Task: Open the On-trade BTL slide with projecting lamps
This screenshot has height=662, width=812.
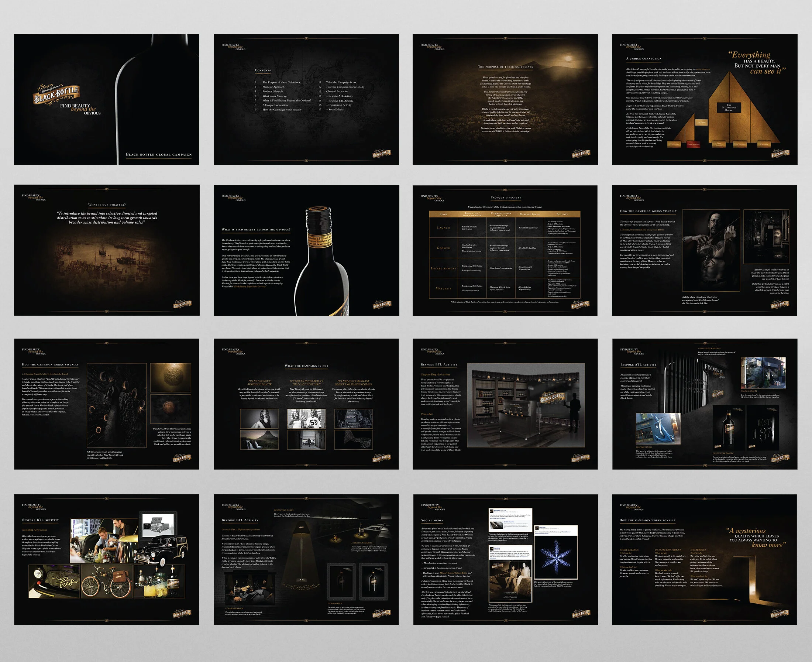Action: point(306,559)
